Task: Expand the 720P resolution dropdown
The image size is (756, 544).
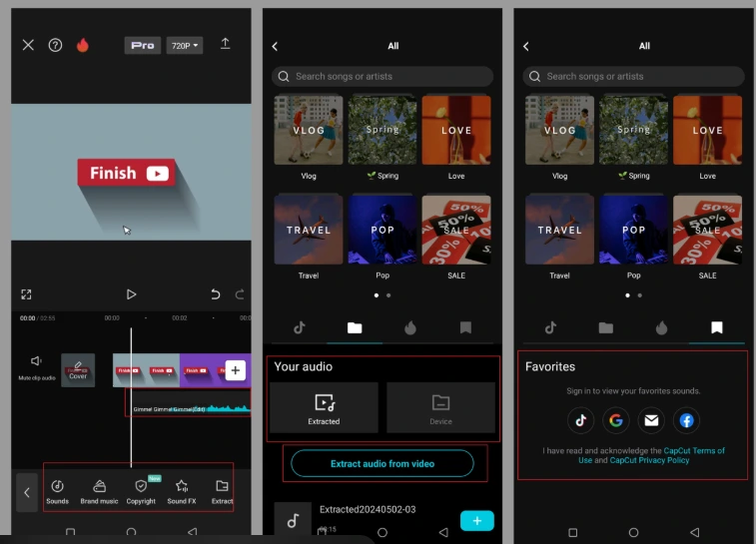Action: 185,45
